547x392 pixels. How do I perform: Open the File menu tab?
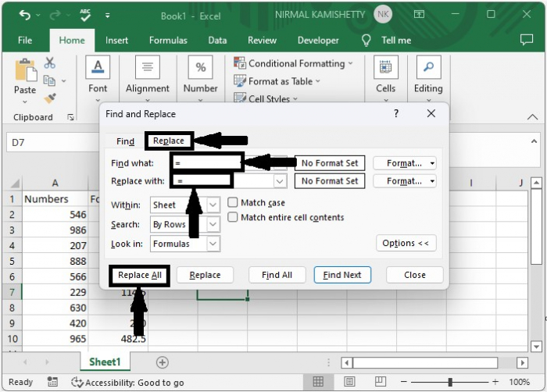tap(25, 41)
